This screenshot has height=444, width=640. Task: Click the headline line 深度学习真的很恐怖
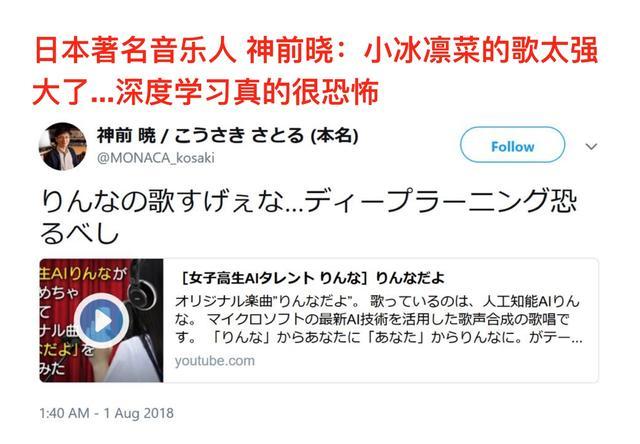tap(247, 91)
